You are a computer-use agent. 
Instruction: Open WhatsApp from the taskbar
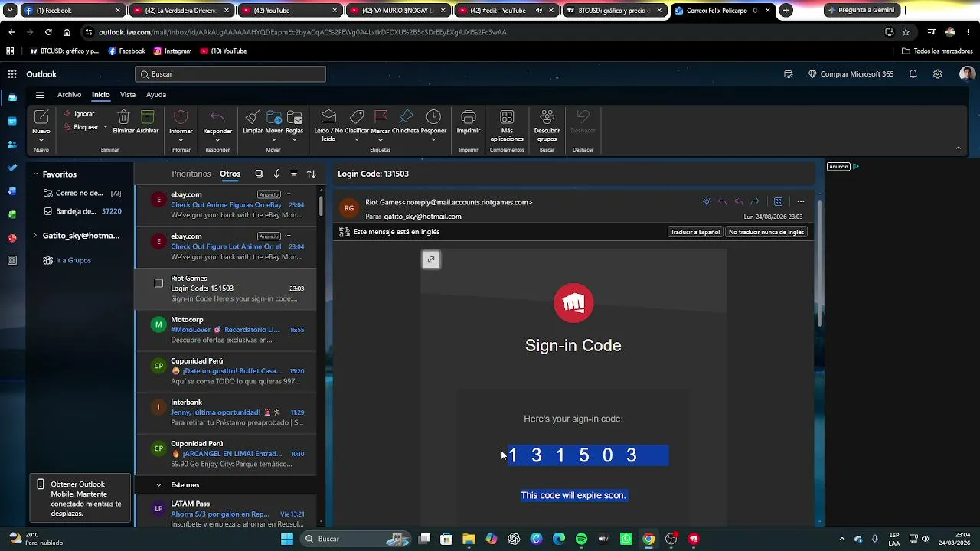626,539
